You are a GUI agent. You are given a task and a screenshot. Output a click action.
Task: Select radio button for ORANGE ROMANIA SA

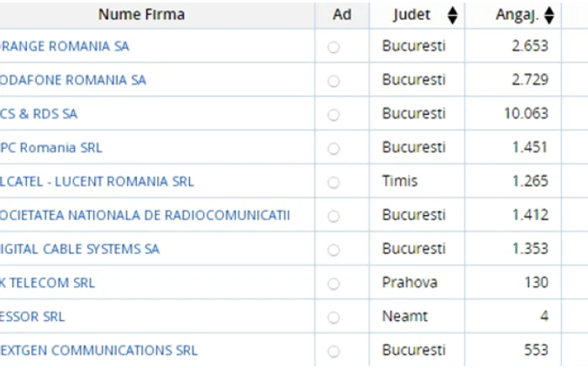[x=333, y=47]
